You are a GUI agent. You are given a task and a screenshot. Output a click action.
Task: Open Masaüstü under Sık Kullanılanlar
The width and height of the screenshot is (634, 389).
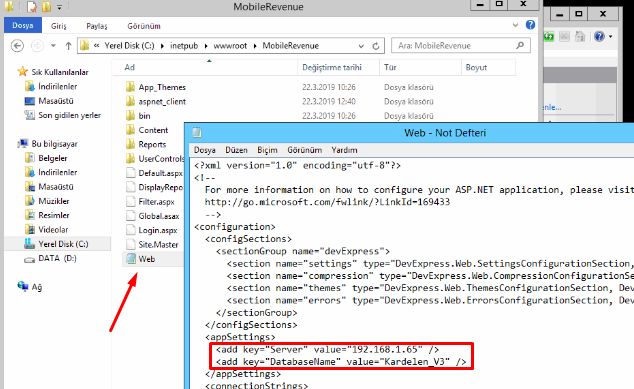[56, 101]
